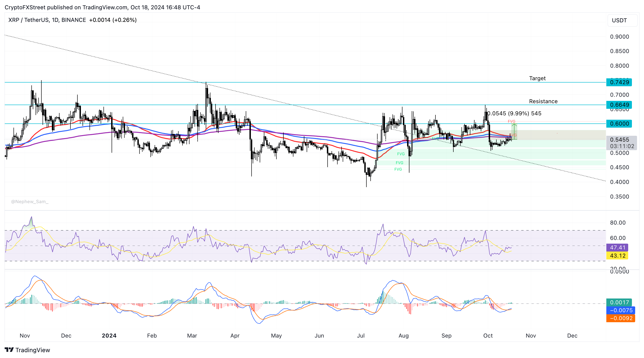Click the yellow RSI moving average value 43.12
Image resolution: width=644 pixels, height=358 pixels.
(618, 256)
